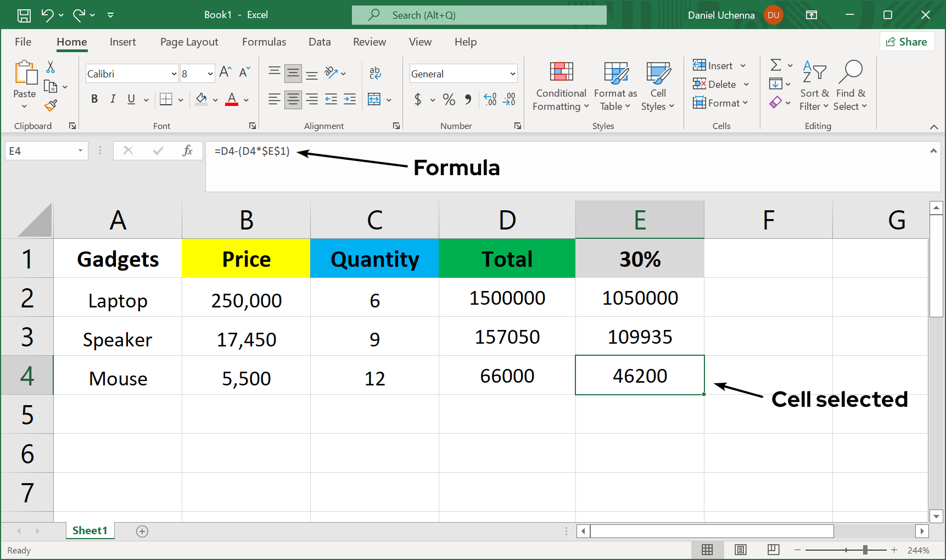Click the Increase Font Size icon

[225, 72]
